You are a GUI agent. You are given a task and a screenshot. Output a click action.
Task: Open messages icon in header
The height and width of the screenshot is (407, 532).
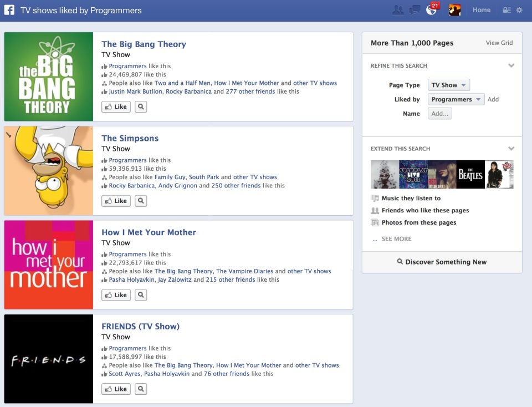click(415, 10)
